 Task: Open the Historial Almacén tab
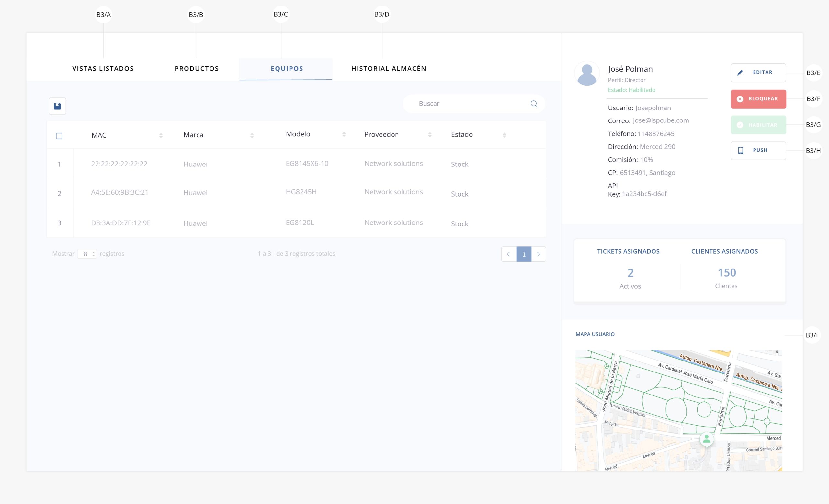(x=389, y=69)
